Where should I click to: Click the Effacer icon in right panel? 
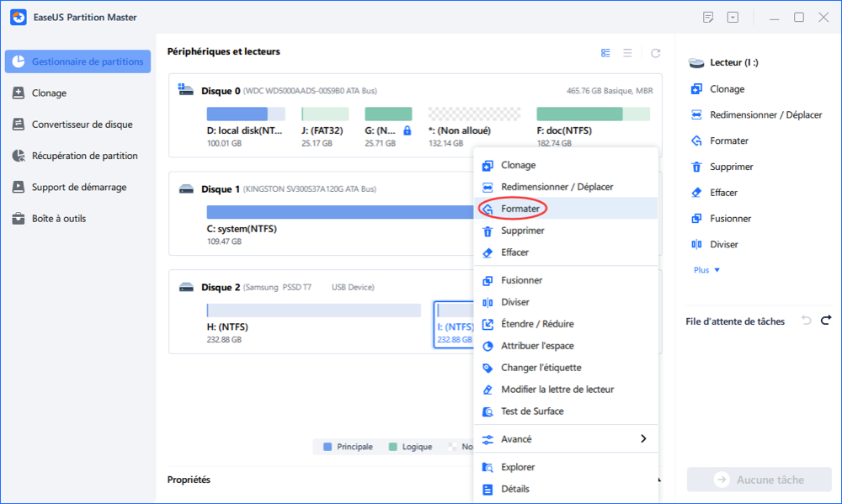696,193
